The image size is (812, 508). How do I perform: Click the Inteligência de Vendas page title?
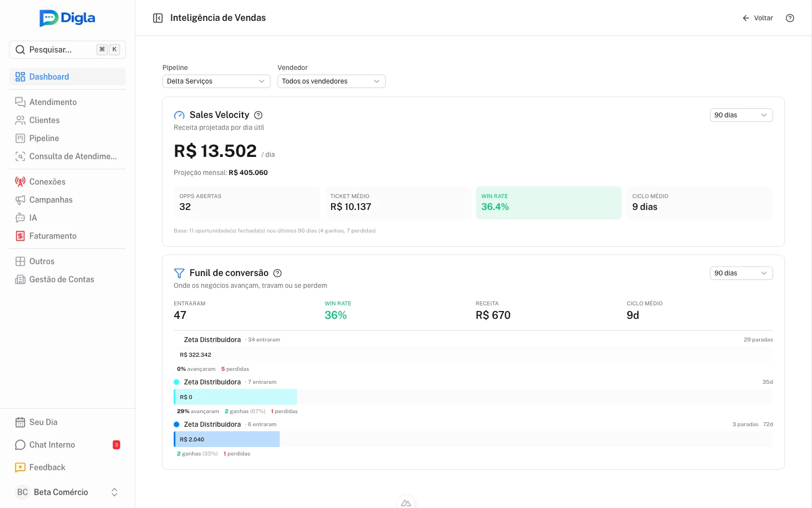218,18
